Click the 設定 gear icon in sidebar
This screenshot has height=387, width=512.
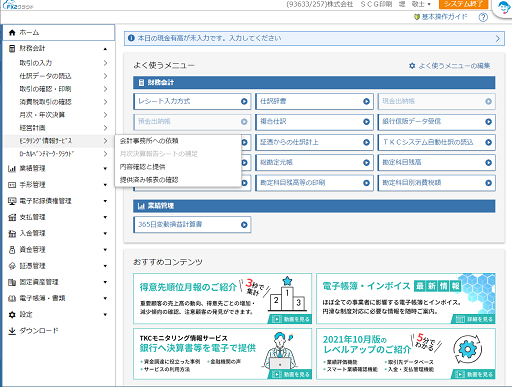point(12,315)
